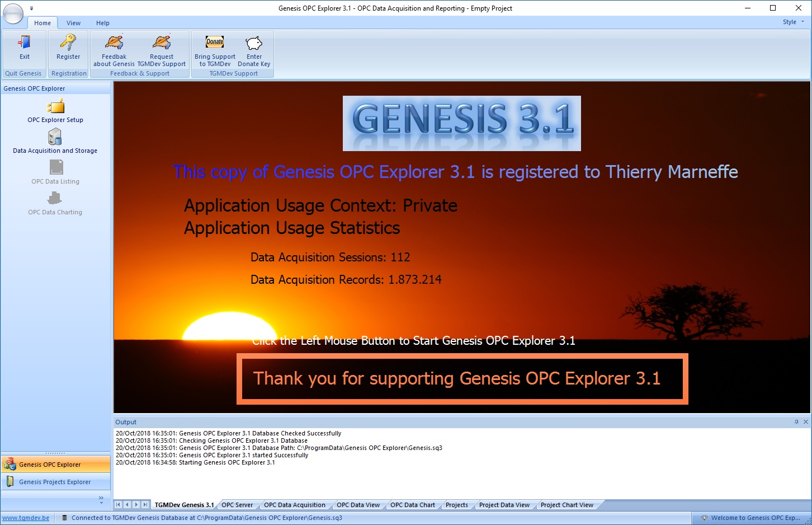Open the OPC Data Chart tab
Viewport: 812px width, 525px height.
pyautogui.click(x=413, y=505)
